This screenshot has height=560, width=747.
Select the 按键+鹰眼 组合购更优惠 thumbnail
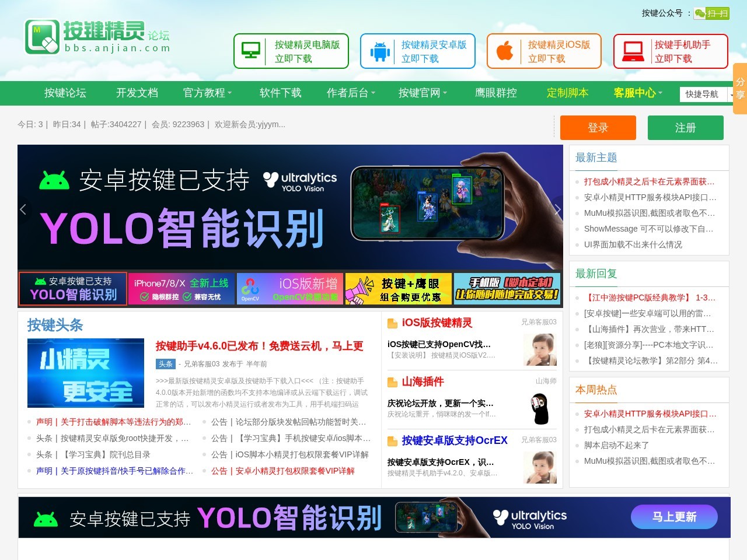(399, 289)
